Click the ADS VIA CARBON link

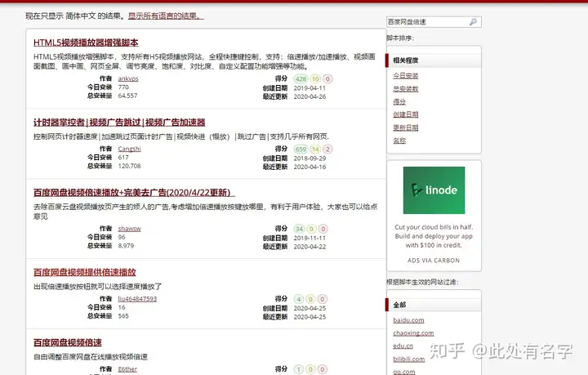[434, 261]
